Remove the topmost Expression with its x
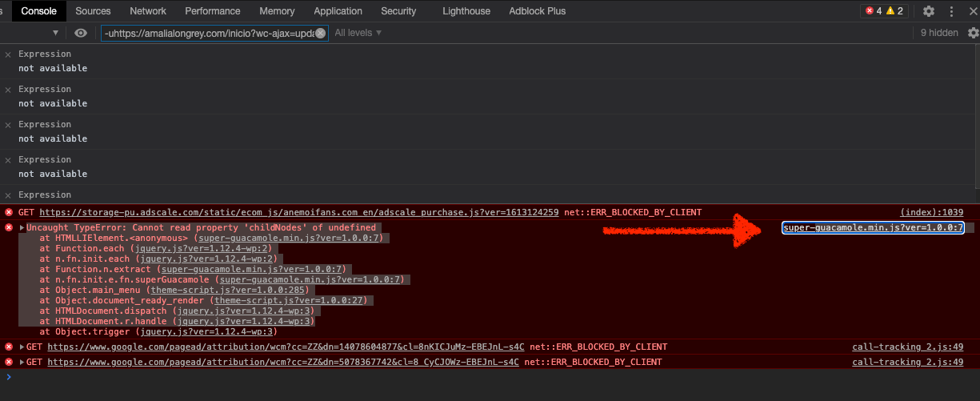The image size is (980, 401). click(8, 54)
